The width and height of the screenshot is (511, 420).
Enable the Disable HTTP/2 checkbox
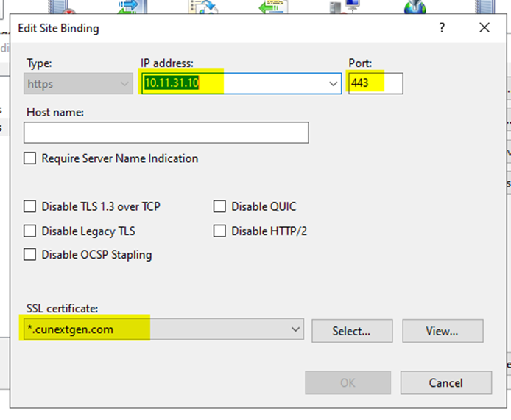(x=219, y=231)
